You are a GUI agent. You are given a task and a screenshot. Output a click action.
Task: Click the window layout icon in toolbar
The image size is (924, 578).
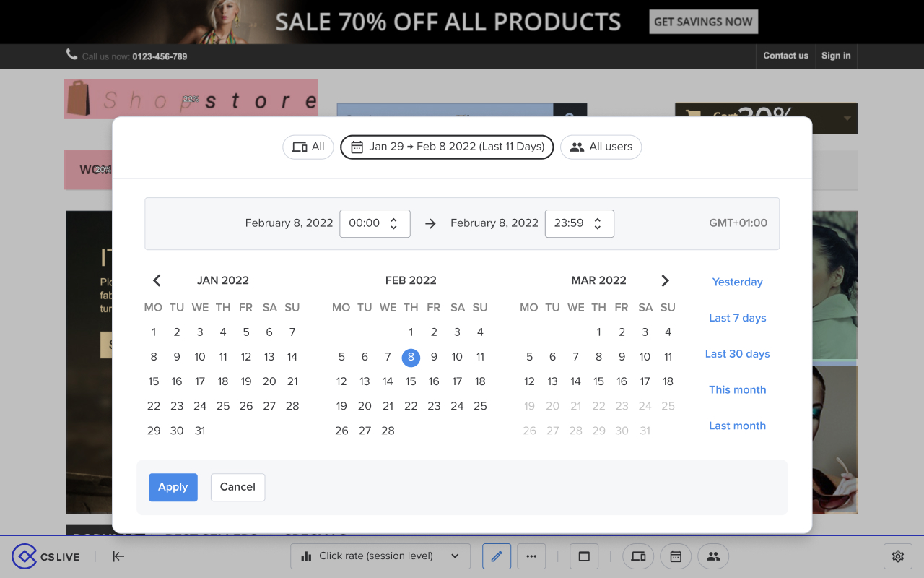click(584, 556)
